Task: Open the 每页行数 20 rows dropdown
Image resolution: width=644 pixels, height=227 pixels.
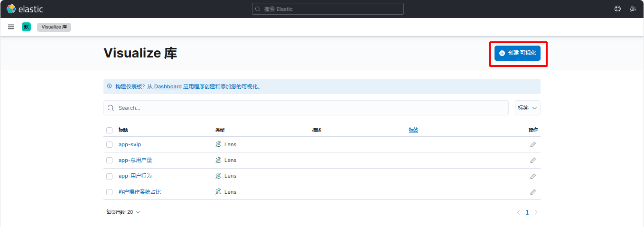Action: [x=123, y=212]
